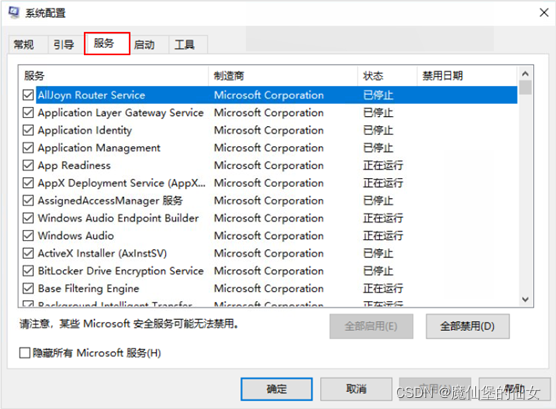Click the scrollbar down arrow
The height and width of the screenshot is (409, 556).
click(x=526, y=299)
